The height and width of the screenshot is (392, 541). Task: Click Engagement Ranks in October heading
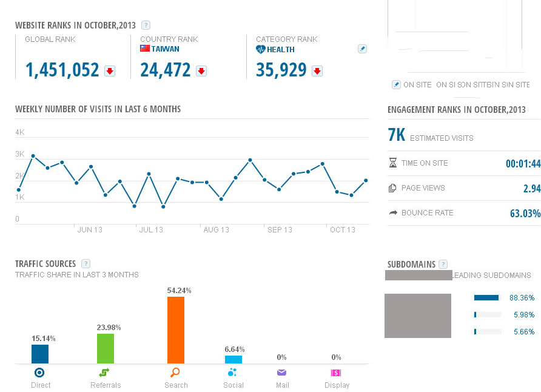457,110
